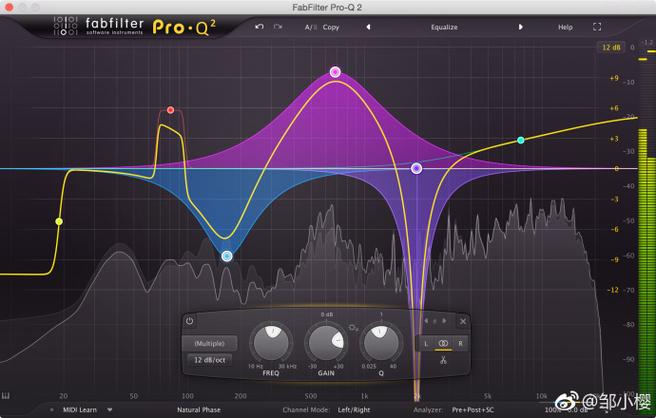Open the Help menu
The width and height of the screenshot is (656, 418).
click(x=565, y=27)
